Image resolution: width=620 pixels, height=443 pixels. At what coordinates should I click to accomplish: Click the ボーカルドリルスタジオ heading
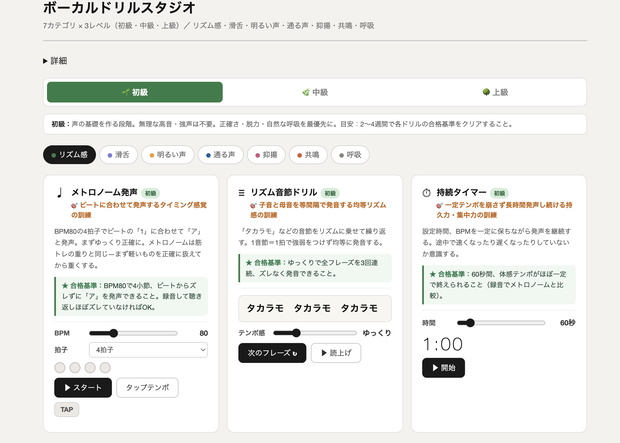[x=119, y=8]
